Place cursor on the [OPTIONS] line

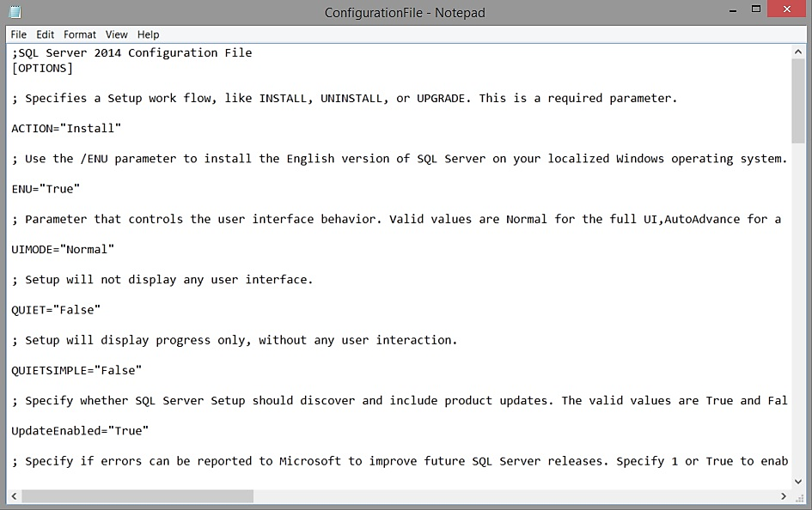point(43,68)
